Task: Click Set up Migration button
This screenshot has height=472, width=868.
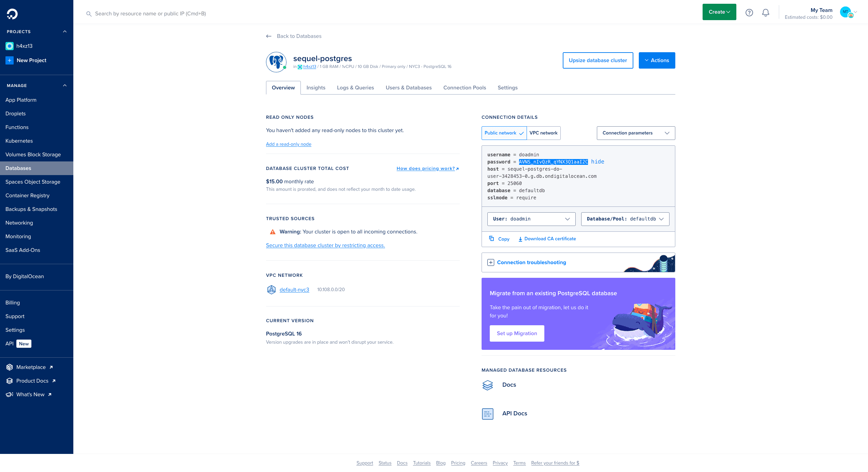Action: [517, 333]
